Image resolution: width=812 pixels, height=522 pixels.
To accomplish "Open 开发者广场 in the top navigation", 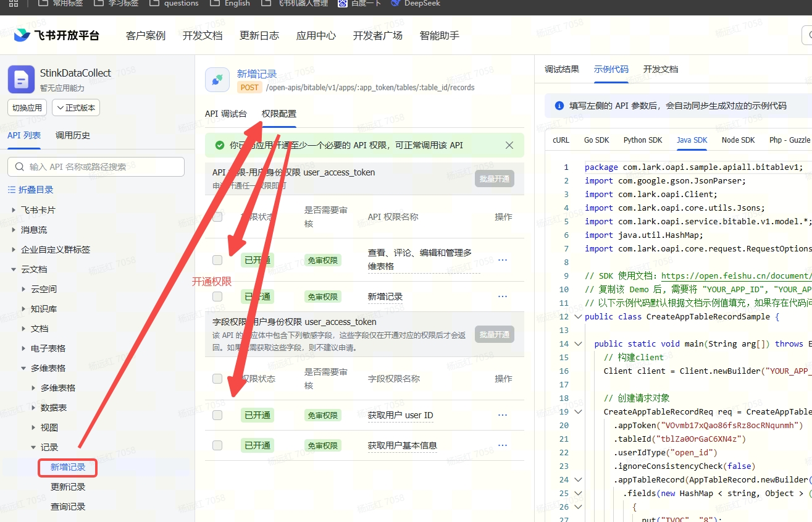I will 378,35.
